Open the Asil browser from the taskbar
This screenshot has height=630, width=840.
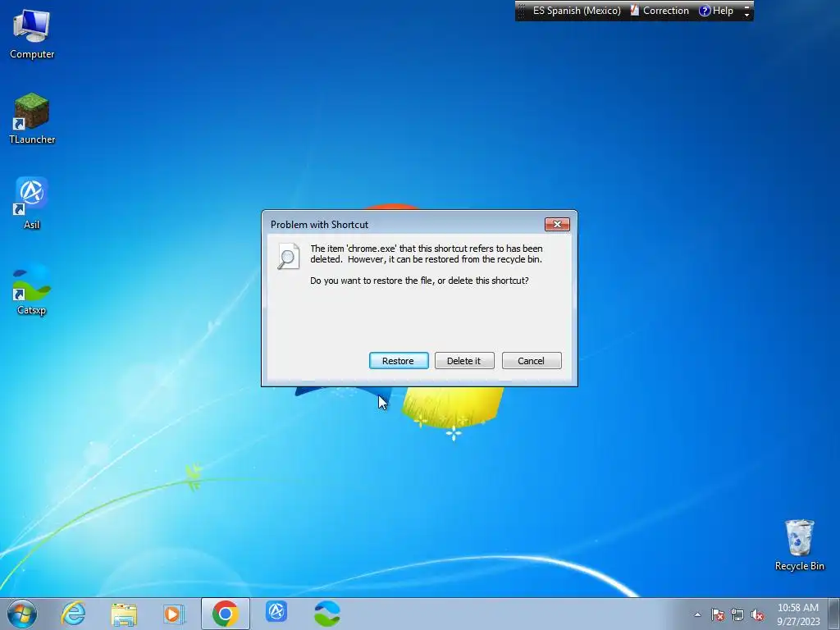[276, 613]
